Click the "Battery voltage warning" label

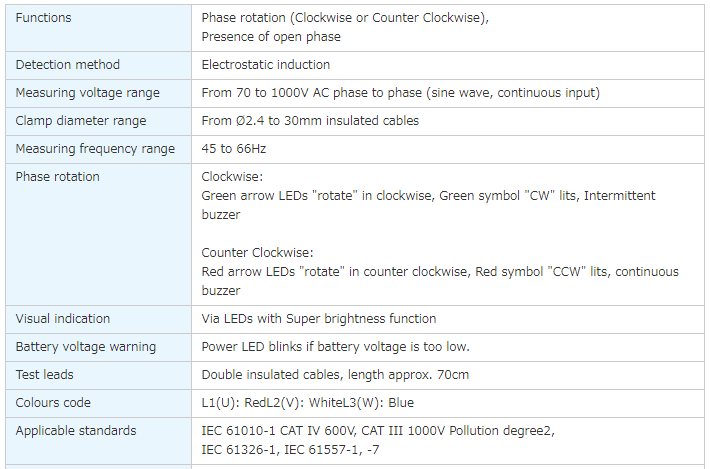[x=85, y=347]
